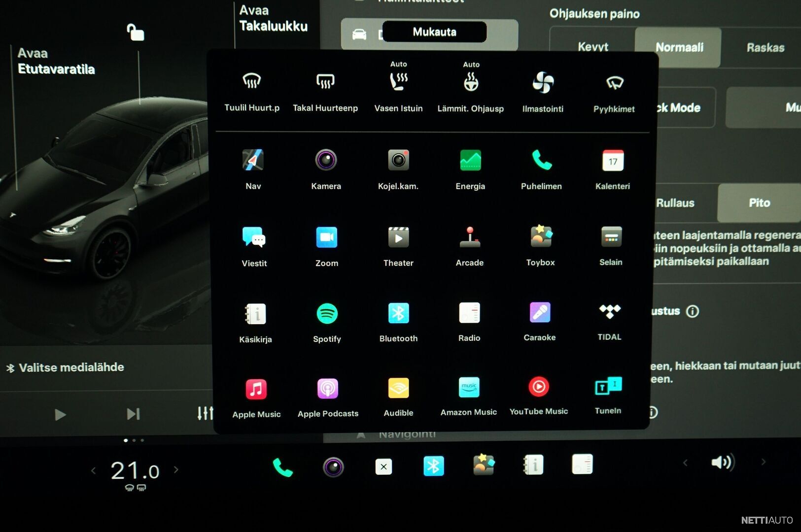Open the manual from bottom dock
Screen dimensions: 801x532
tap(533, 465)
